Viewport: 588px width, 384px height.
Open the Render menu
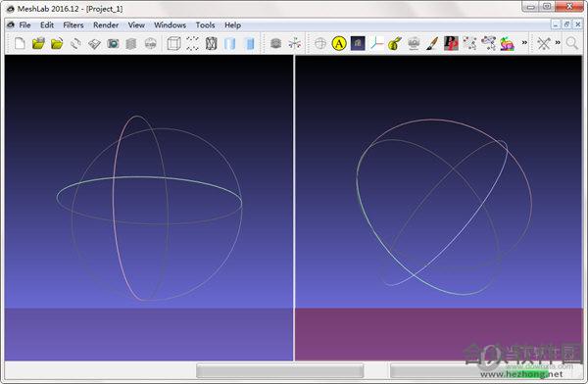(x=106, y=25)
